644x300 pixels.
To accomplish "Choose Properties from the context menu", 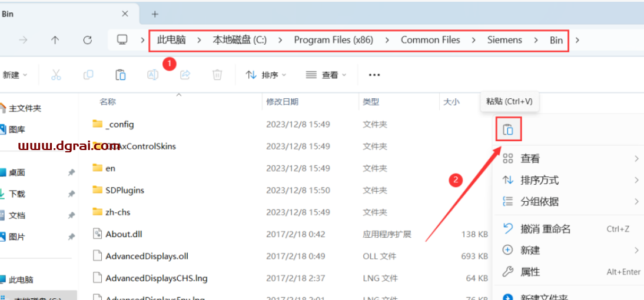I will [x=530, y=272].
